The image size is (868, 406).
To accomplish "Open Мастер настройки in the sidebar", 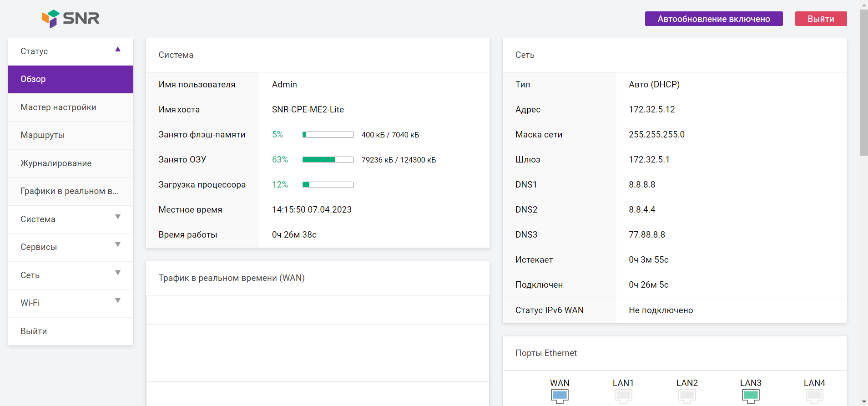I will click(71, 107).
